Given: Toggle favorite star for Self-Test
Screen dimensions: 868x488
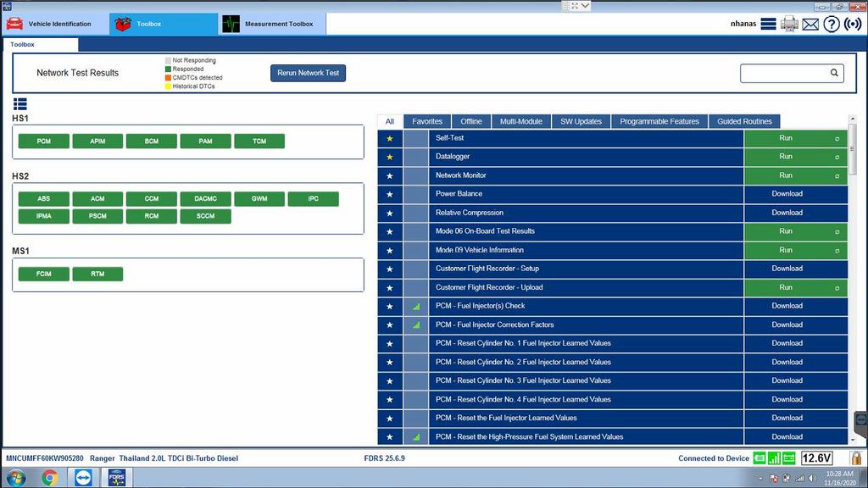Looking at the screenshot, I should (x=390, y=138).
